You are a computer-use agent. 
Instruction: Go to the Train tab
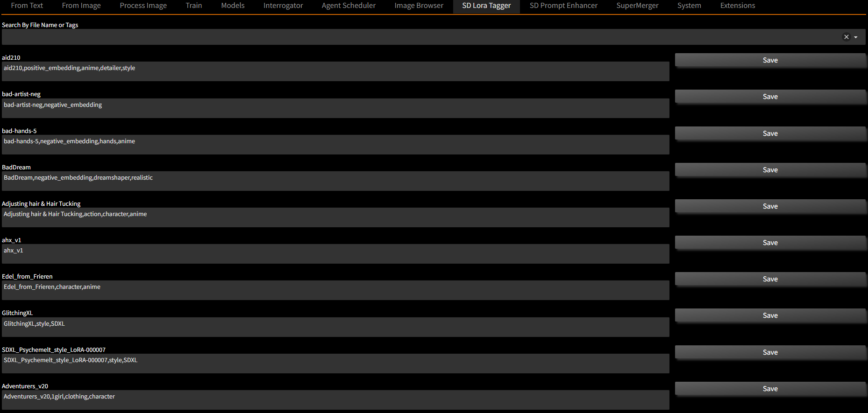(194, 6)
